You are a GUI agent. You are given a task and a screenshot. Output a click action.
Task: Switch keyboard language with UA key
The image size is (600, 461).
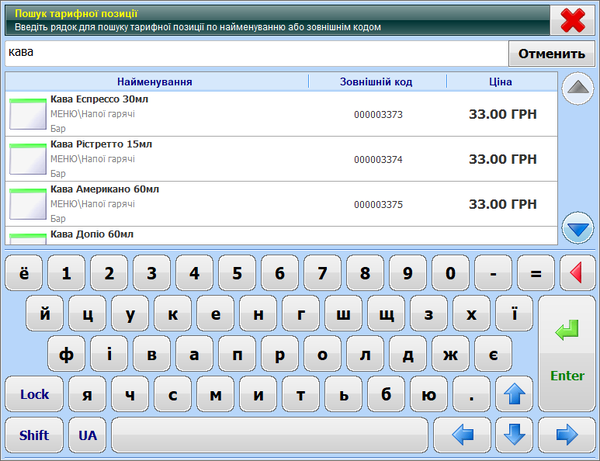click(x=88, y=435)
